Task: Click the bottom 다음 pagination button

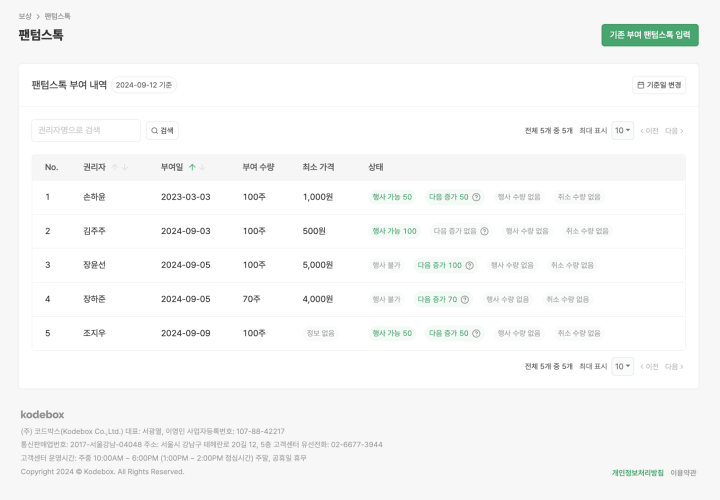Action: pyautogui.click(x=674, y=366)
